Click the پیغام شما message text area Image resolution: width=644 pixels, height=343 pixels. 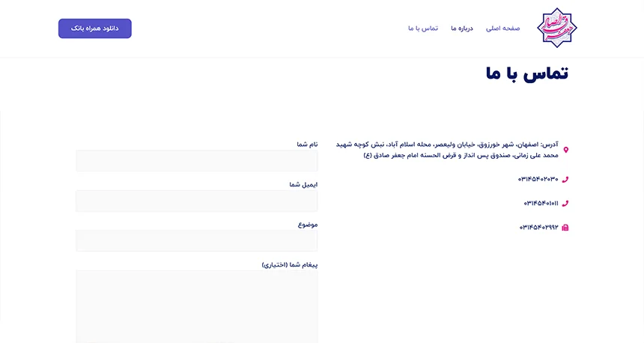pos(196,306)
